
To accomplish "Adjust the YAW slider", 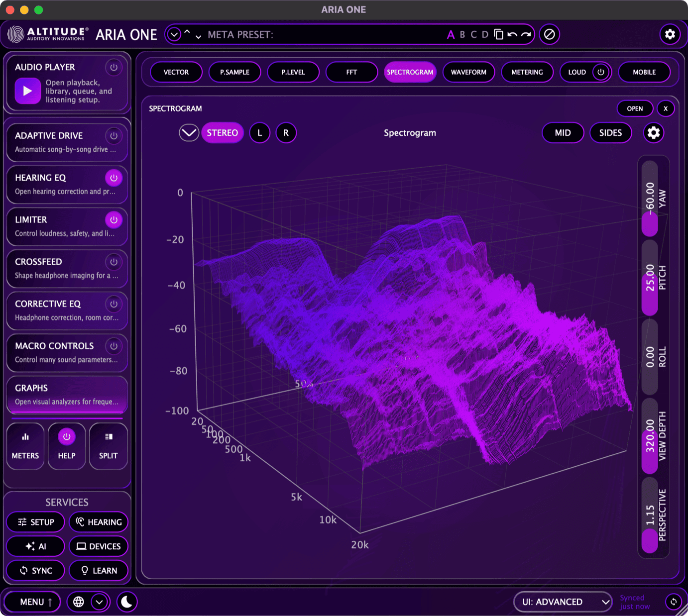I will click(x=650, y=199).
